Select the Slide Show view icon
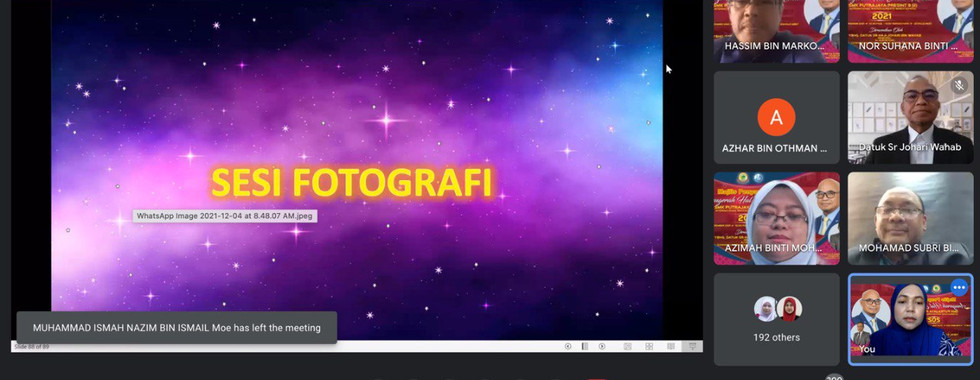980x380 pixels. [692, 346]
